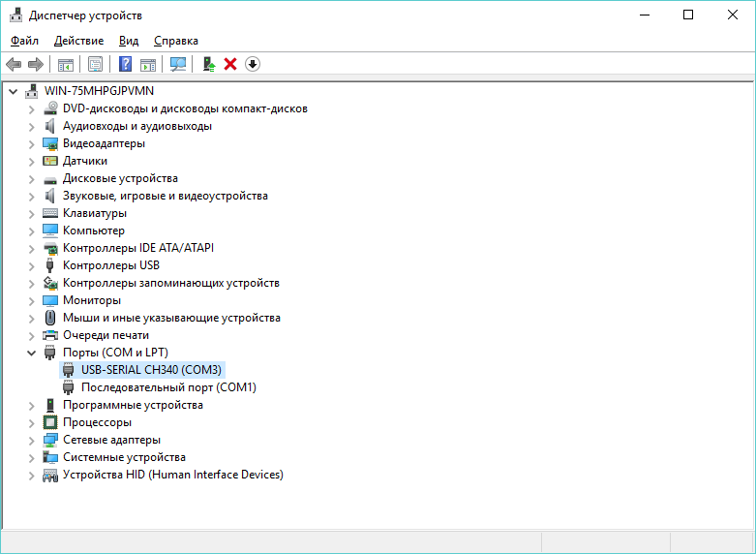Toggle the action pane toolbar icon
The height and width of the screenshot is (554, 756).
pos(148,64)
